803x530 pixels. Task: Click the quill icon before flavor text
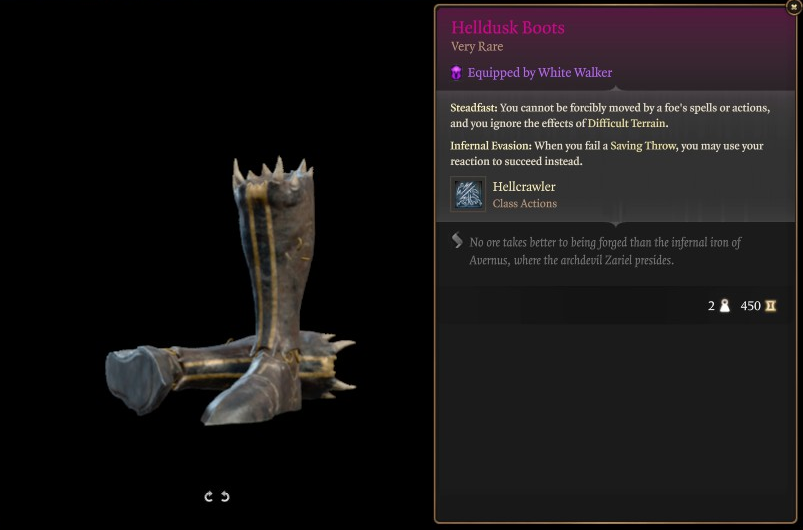457,241
